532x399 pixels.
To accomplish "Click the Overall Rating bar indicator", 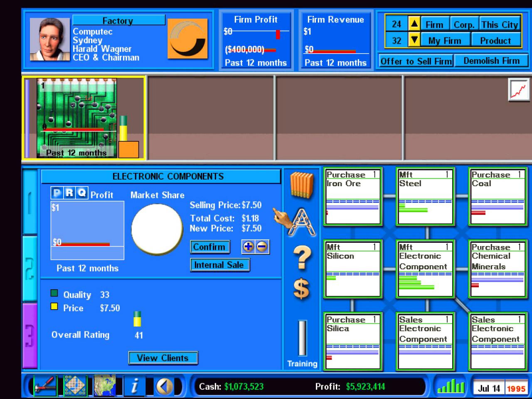I will tap(137, 319).
